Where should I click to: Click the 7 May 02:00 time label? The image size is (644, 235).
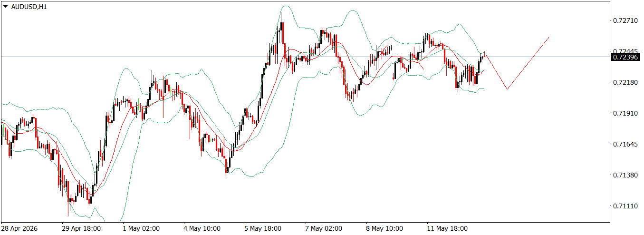pos(324,228)
